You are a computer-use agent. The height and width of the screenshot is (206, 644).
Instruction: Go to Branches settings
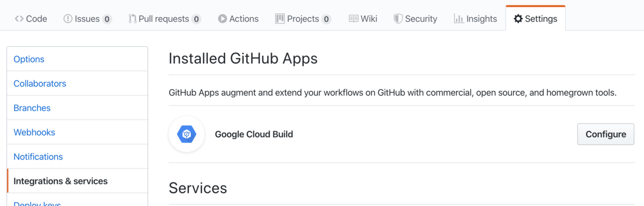[x=77, y=108]
